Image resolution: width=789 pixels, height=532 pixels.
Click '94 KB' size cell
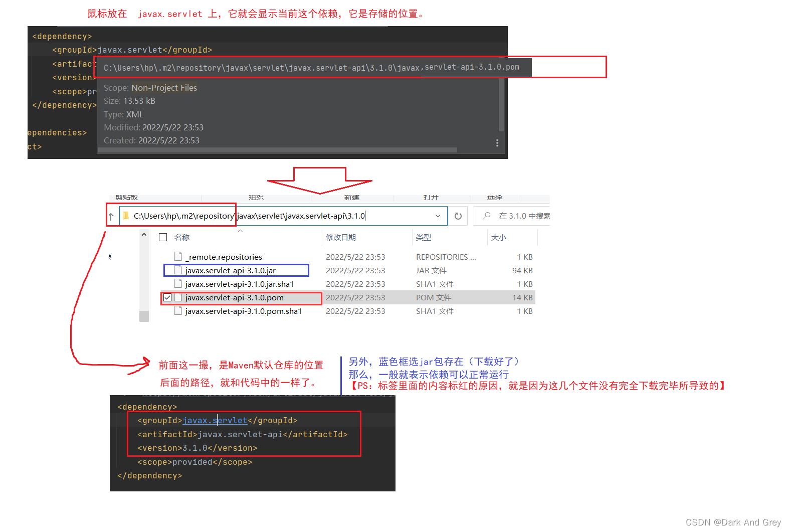pyautogui.click(x=522, y=270)
